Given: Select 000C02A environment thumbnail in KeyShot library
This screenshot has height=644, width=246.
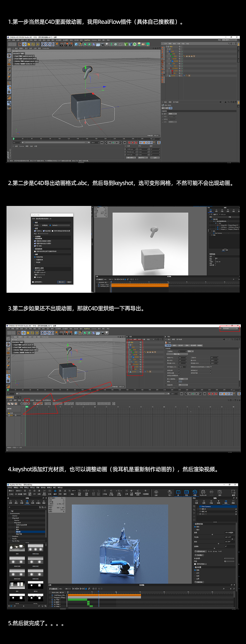Looking at the screenshot, I should tap(36, 547).
